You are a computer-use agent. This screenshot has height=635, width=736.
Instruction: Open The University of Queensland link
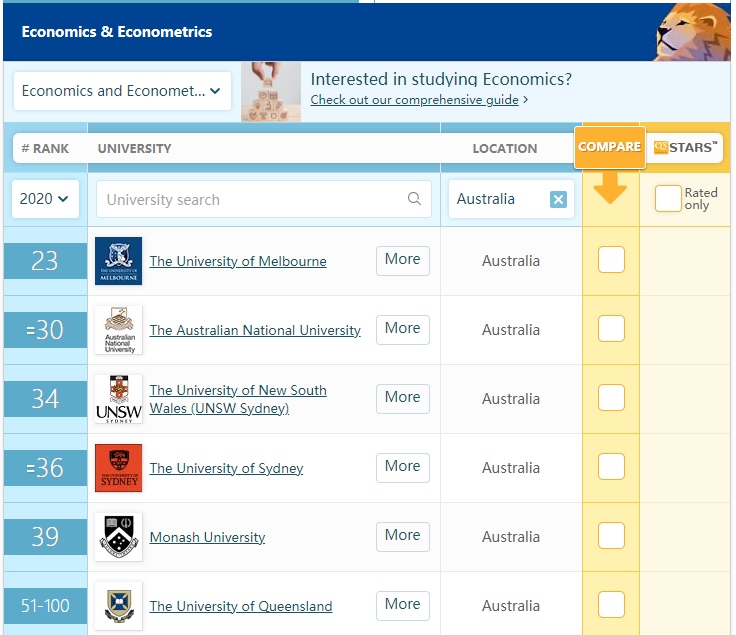tap(241, 606)
